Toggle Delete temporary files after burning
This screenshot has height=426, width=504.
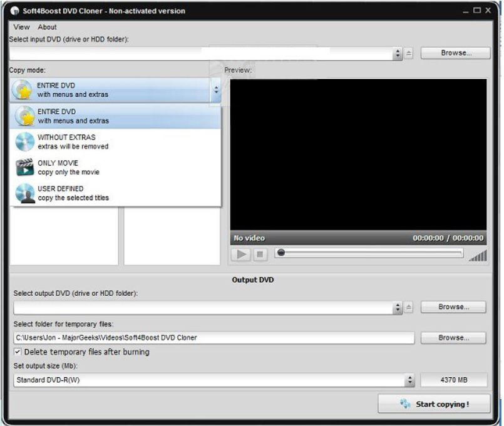click(18, 352)
